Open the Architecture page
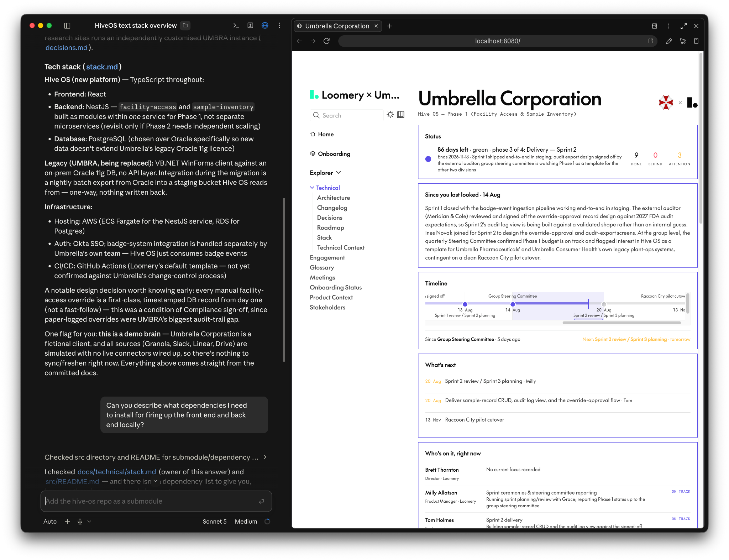This screenshot has width=729, height=560. (x=334, y=198)
